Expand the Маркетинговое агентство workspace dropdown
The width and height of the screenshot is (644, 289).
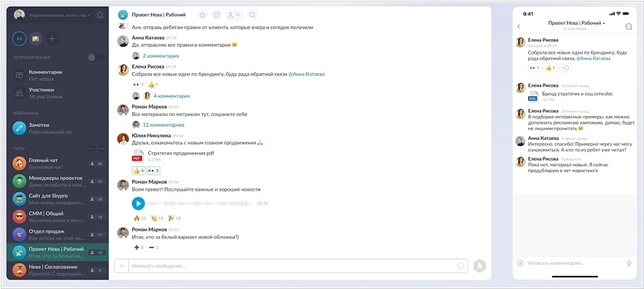point(60,15)
